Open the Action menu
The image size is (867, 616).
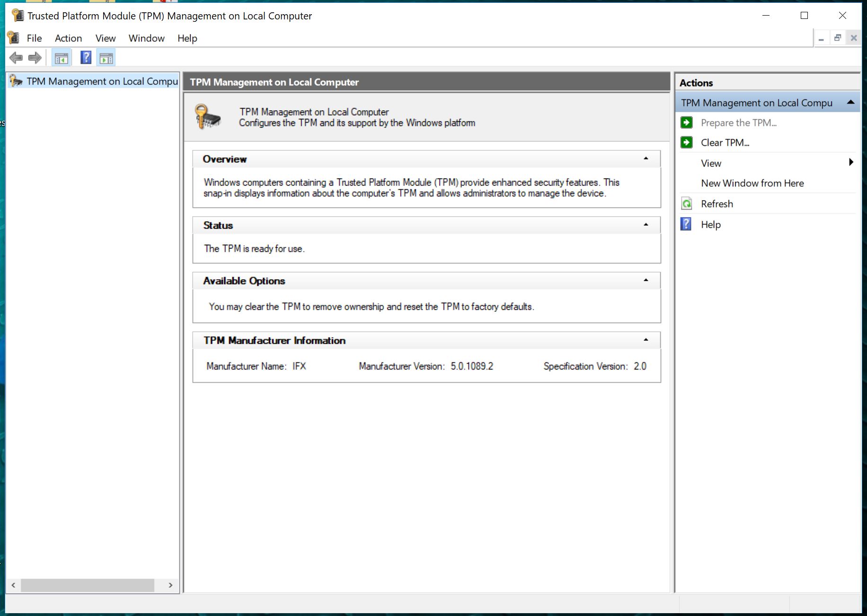[x=68, y=38]
